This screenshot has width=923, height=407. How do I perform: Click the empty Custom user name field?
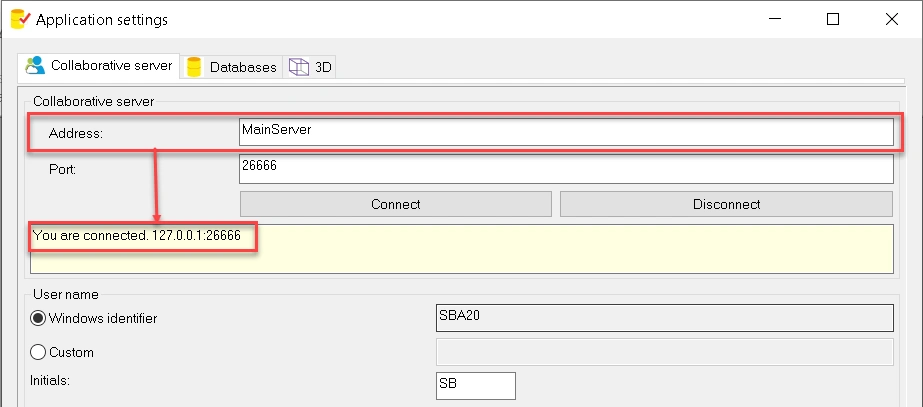pos(663,352)
